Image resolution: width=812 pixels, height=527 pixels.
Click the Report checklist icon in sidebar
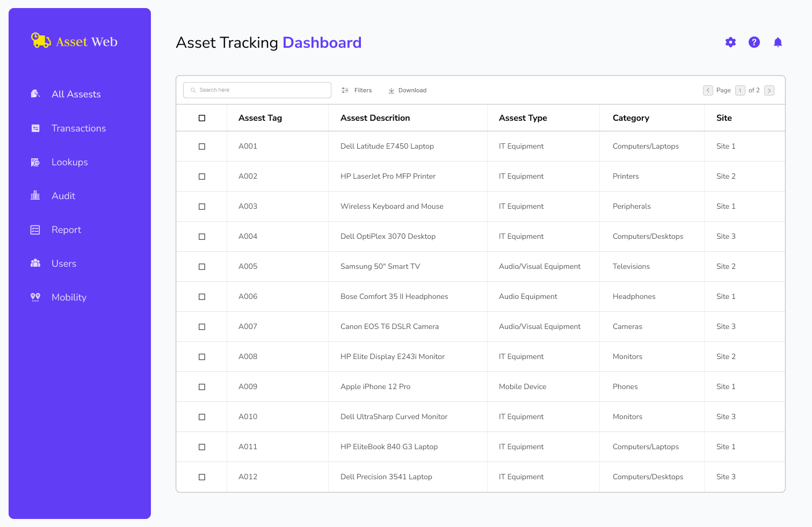point(35,230)
